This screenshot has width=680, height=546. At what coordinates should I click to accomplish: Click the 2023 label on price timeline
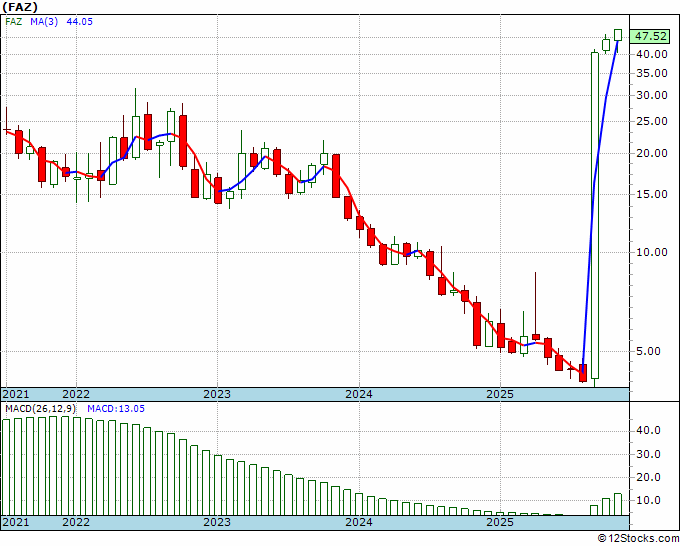tap(217, 394)
